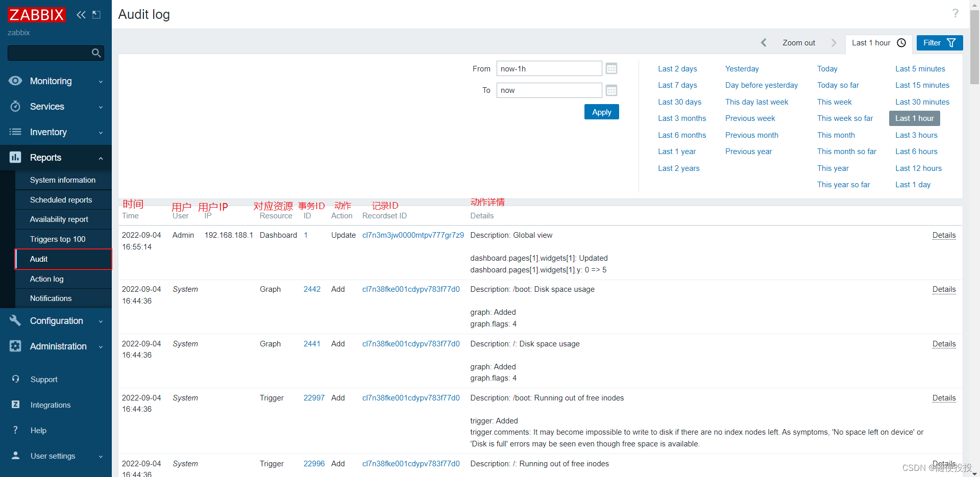
Task: Open System information report
Action: click(x=63, y=180)
